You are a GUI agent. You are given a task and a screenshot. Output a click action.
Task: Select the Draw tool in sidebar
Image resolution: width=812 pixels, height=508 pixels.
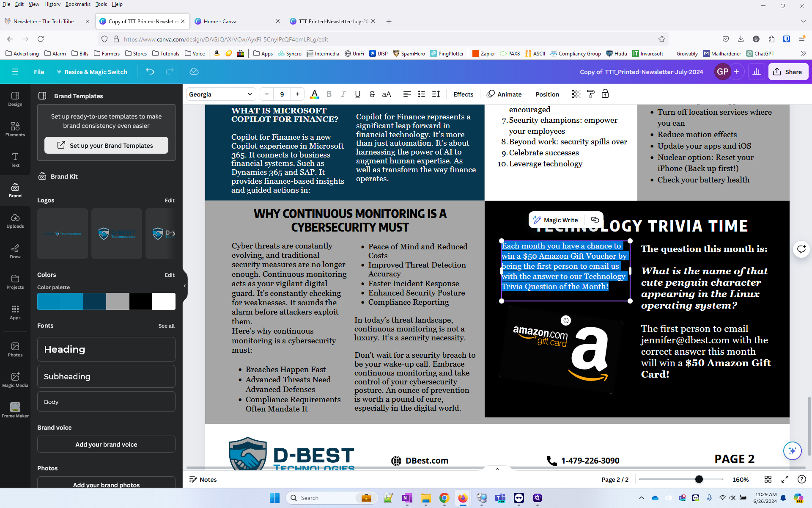point(15,251)
